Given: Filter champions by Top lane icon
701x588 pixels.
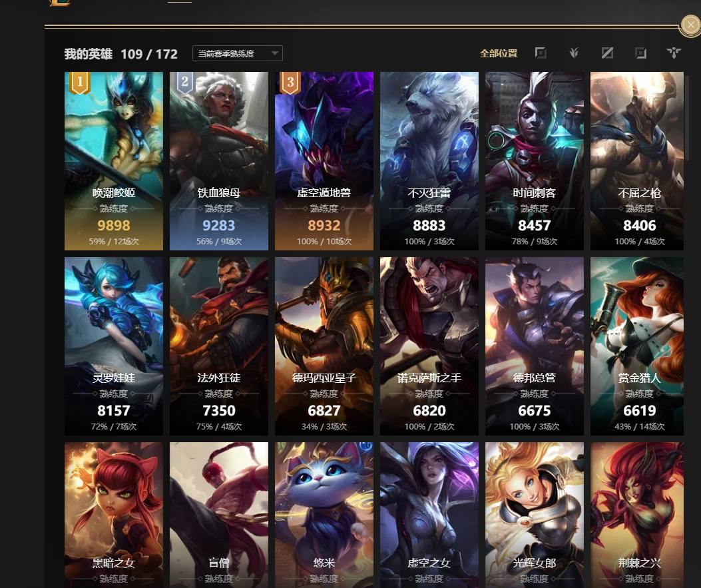Looking at the screenshot, I should pos(541,53).
